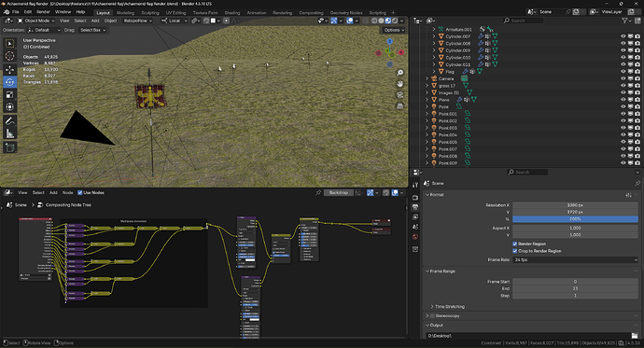This screenshot has width=644, height=348.
Task: Open the Format presets icon
Action: (628, 195)
